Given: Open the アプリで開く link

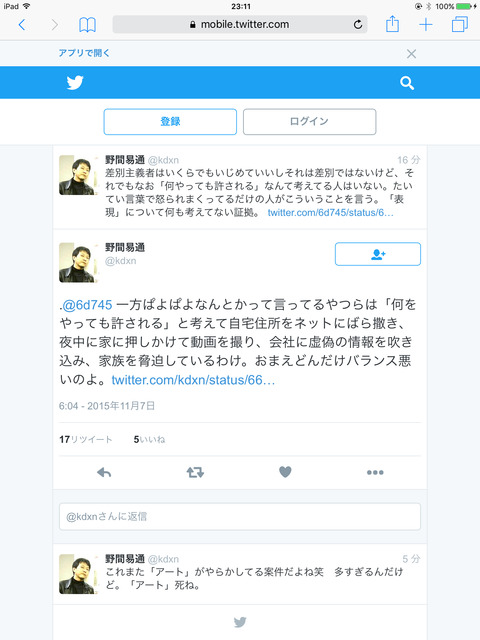Looking at the screenshot, I should (84, 53).
